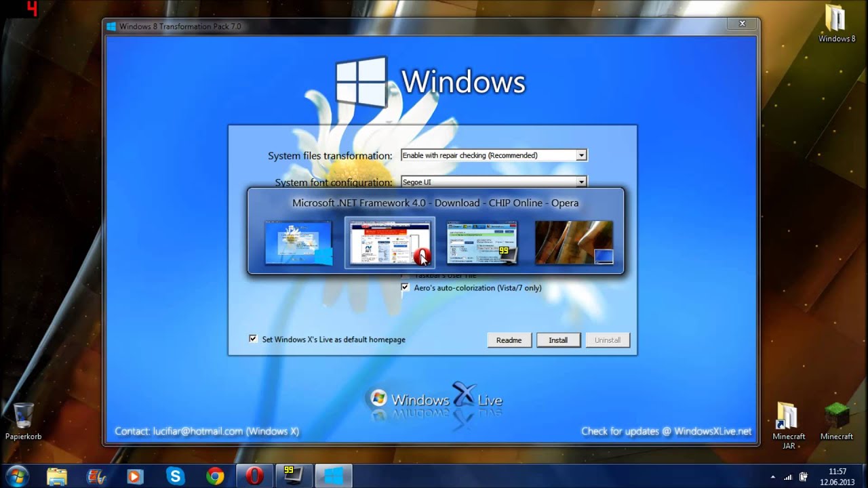Click the Check for updates @ WindowsXLive.net link
This screenshot has height=488, width=868.
pyautogui.click(x=666, y=431)
